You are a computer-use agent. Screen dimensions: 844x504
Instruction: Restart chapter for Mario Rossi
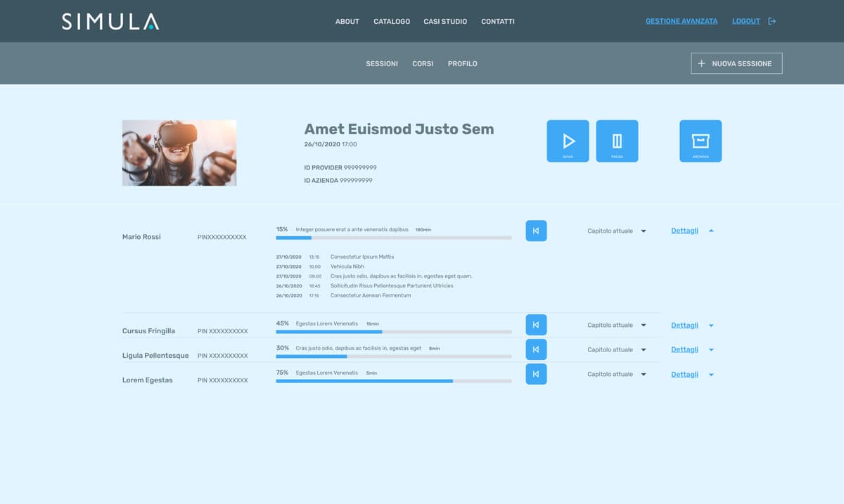click(536, 231)
